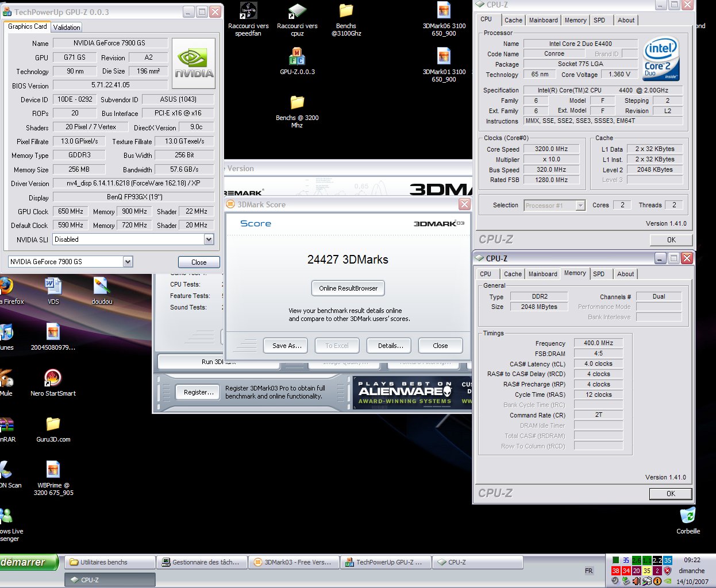716x588 pixels.
Task: Click Save As... in 3DMark Score
Action: click(x=287, y=346)
